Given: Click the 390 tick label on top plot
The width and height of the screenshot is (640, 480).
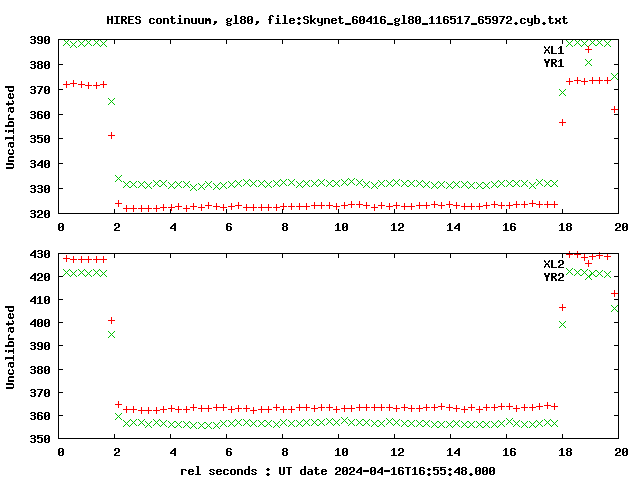Looking at the screenshot, I should [x=40, y=40].
